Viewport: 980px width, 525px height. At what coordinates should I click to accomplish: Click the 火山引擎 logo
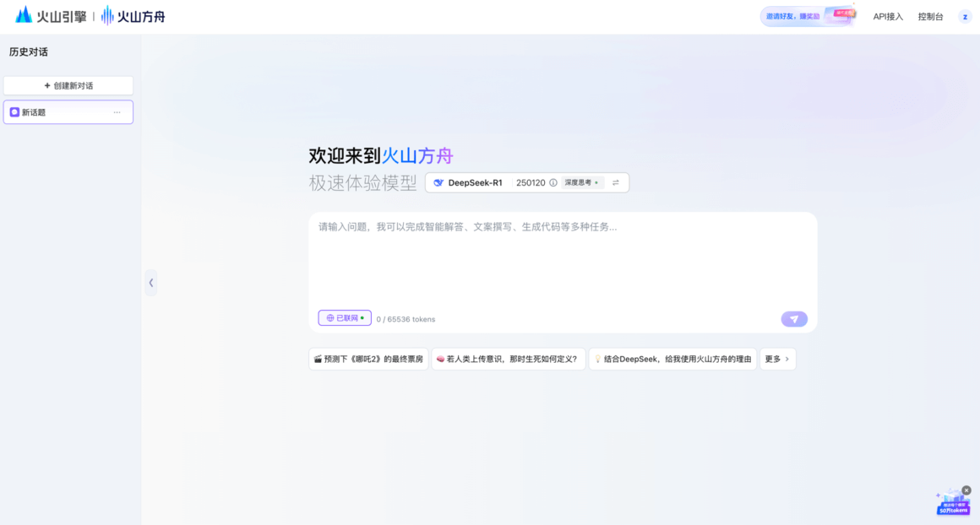pyautogui.click(x=51, y=16)
